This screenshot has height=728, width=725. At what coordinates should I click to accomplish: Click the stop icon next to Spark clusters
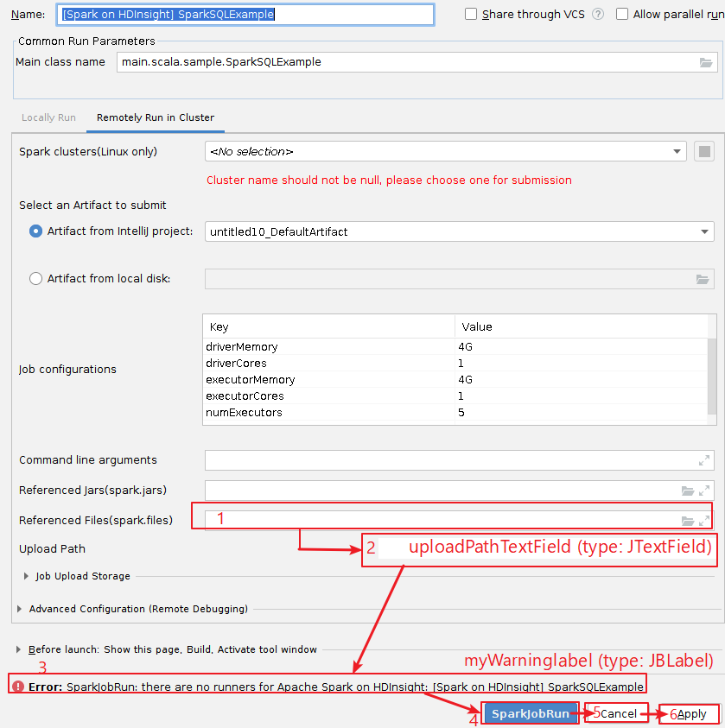[x=704, y=151]
